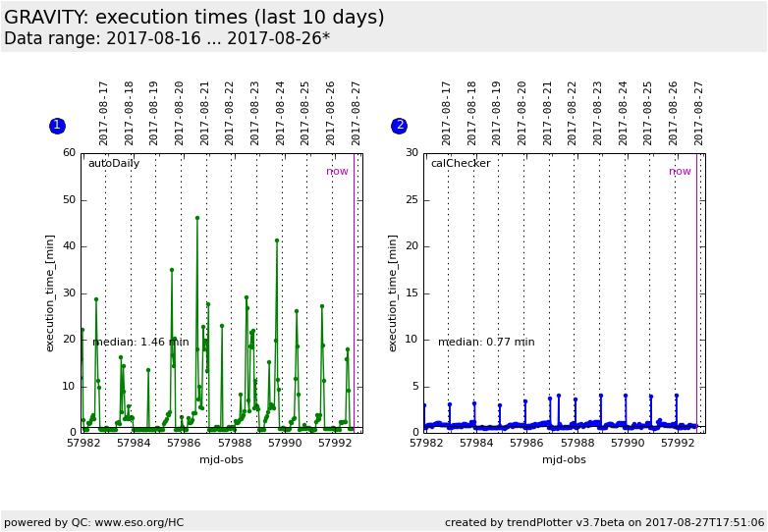Click the mjd-obs axis label under autoDaily
768x532 pixels.
221,459
